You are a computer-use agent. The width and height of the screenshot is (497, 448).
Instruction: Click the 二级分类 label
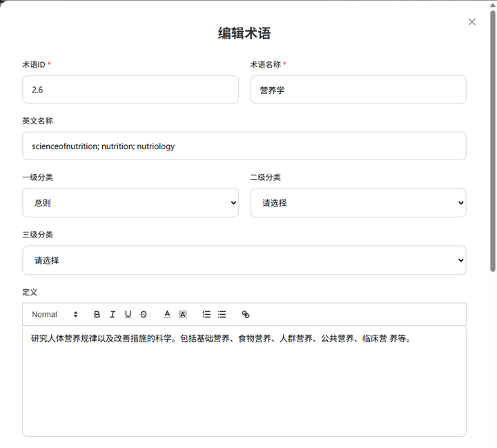(265, 177)
